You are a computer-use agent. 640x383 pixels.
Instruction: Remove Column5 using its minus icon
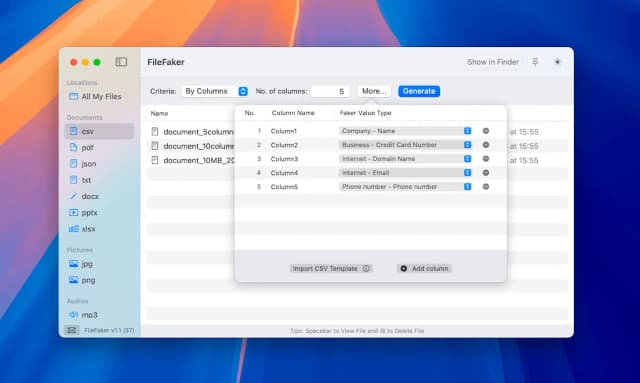(x=486, y=187)
